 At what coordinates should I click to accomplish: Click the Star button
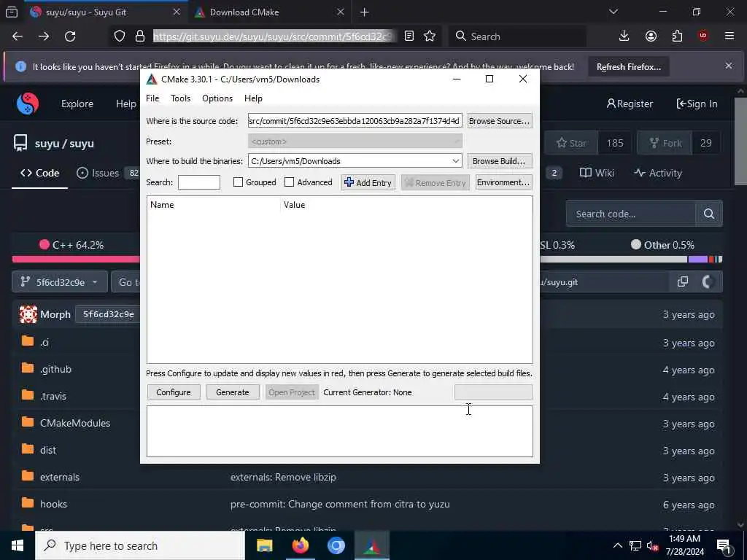(x=571, y=143)
